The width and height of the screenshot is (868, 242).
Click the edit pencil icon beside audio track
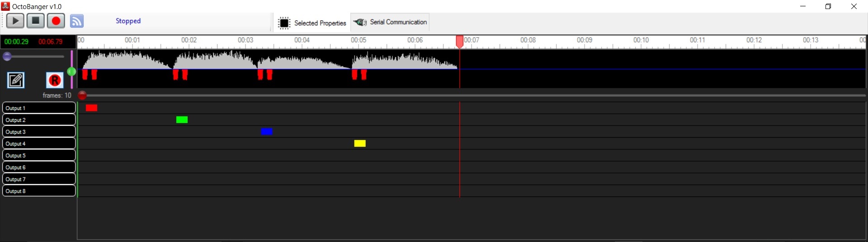pyautogui.click(x=16, y=80)
